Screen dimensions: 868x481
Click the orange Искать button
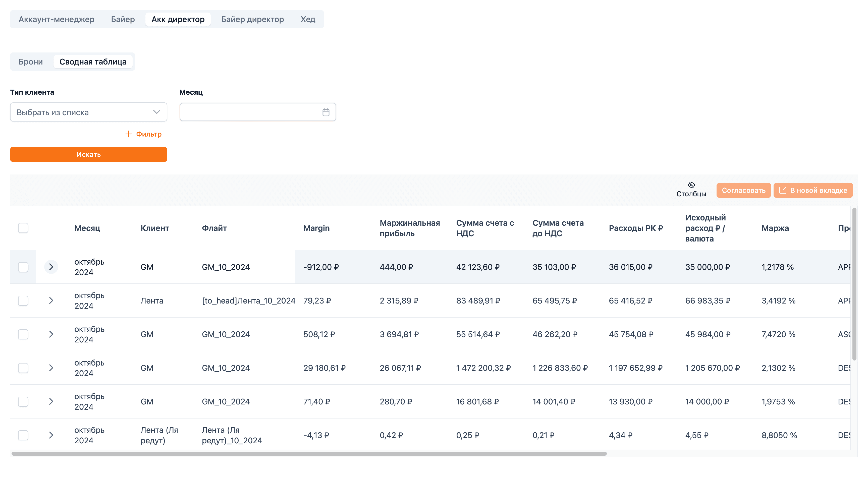click(89, 154)
